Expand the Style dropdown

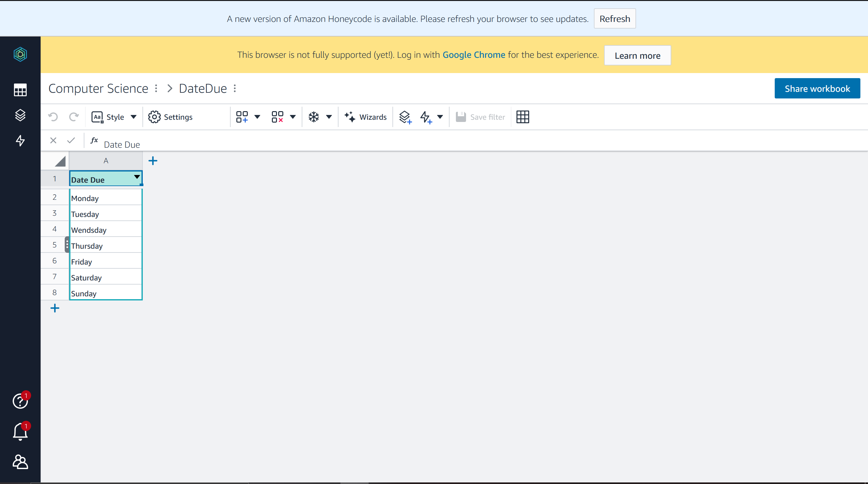pos(134,117)
